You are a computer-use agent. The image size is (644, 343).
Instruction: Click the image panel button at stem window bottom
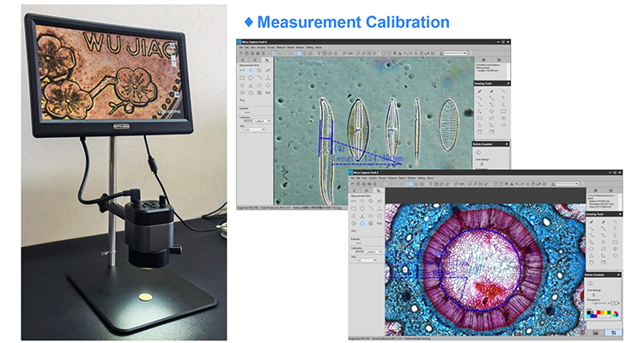(x=596, y=333)
